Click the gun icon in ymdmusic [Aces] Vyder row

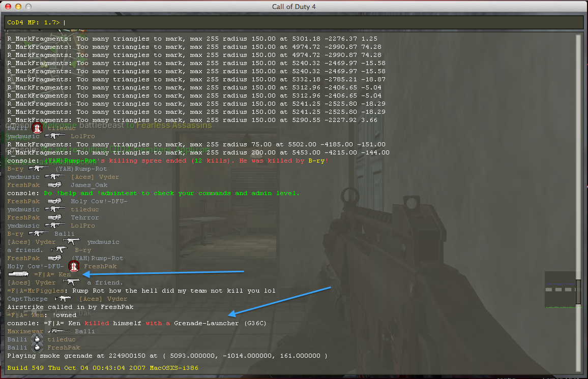(x=55, y=177)
